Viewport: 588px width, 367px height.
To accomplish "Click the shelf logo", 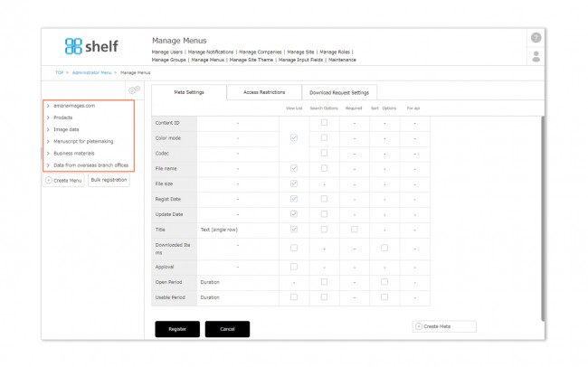I will [91, 46].
